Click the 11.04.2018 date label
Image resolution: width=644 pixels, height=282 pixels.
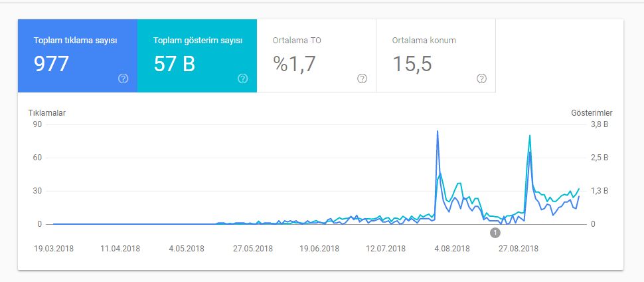click(120, 249)
